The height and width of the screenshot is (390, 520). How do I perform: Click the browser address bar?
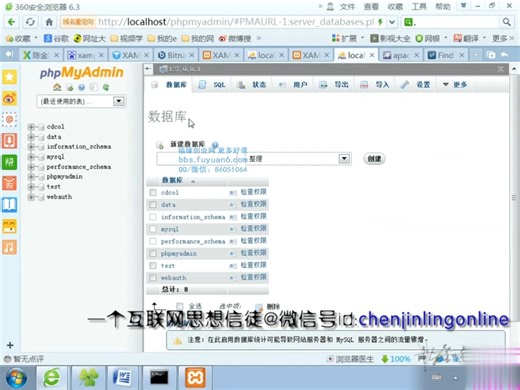click(236, 22)
